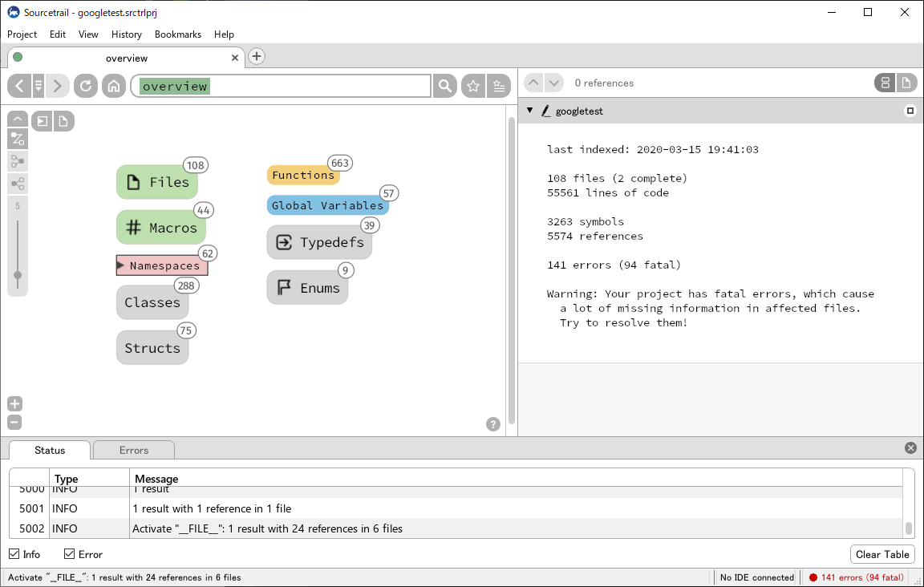This screenshot has height=587, width=924.
Task: Collapse the googletest code section
Action: 529,110
